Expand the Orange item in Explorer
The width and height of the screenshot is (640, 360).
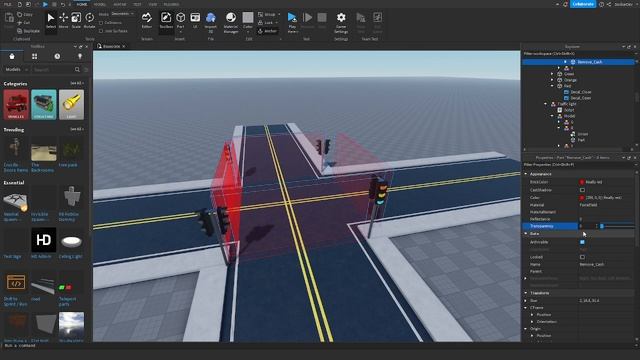pos(552,80)
